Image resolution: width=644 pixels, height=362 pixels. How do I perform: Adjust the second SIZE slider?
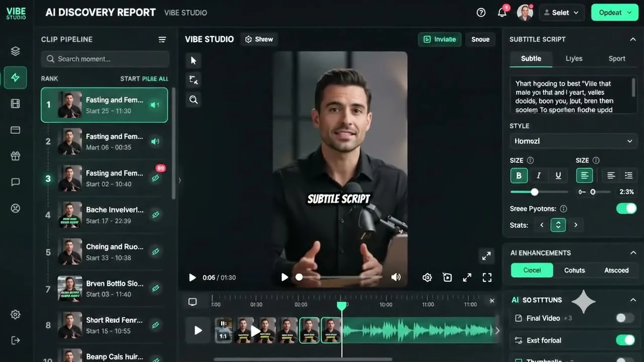(x=594, y=192)
